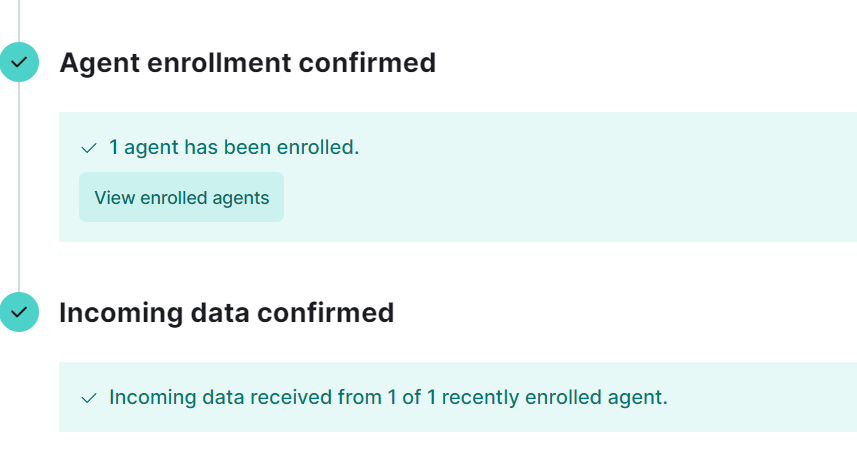Click the word 'confirmed' in the Agent enrollment heading
The width and height of the screenshot is (857, 471).
(x=367, y=62)
